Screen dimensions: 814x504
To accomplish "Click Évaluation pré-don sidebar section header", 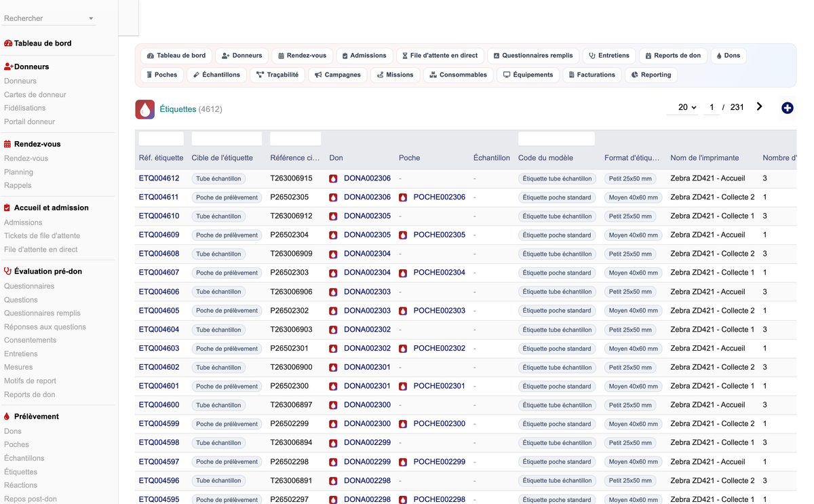I will click(x=48, y=271).
